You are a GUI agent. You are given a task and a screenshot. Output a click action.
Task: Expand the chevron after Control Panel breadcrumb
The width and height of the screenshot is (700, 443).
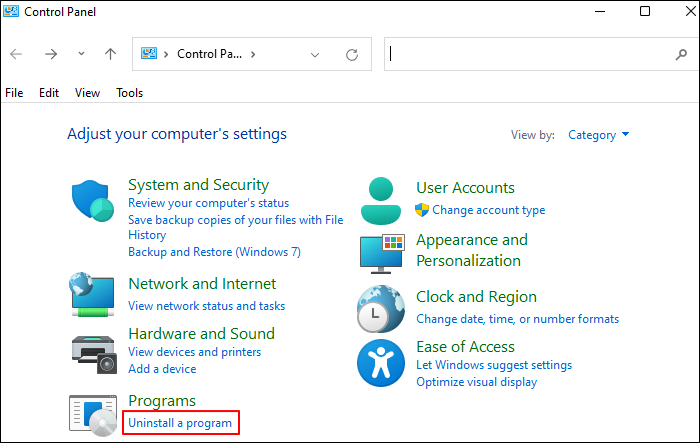coord(253,54)
